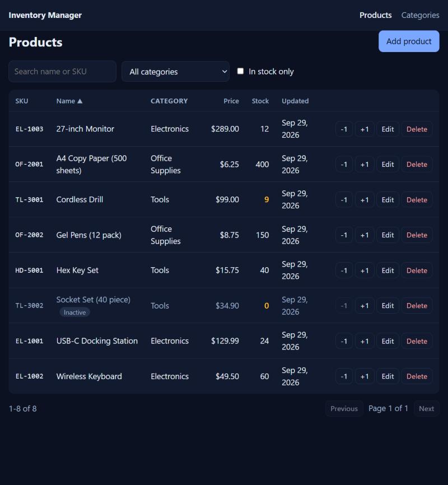Delete the 27-inch Monitor product
448x485 pixels.
(x=417, y=129)
